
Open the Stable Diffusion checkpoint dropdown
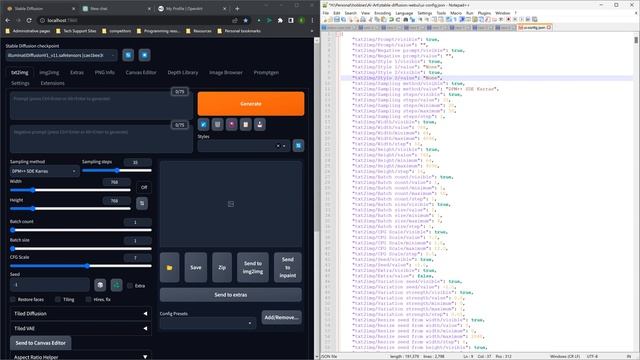61,55
